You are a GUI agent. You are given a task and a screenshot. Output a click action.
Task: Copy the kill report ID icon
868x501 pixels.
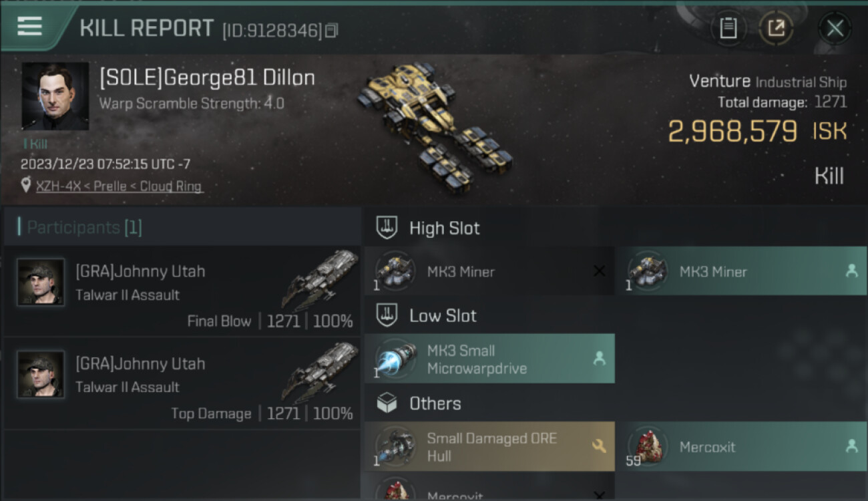(332, 30)
